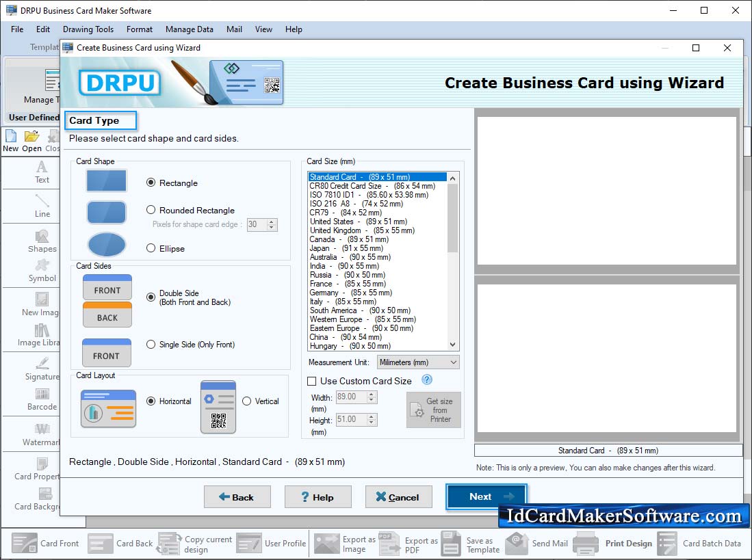The width and height of the screenshot is (752, 560).
Task: Click Export as PDF
Action: pyautogui.click(x=408, y=544)
